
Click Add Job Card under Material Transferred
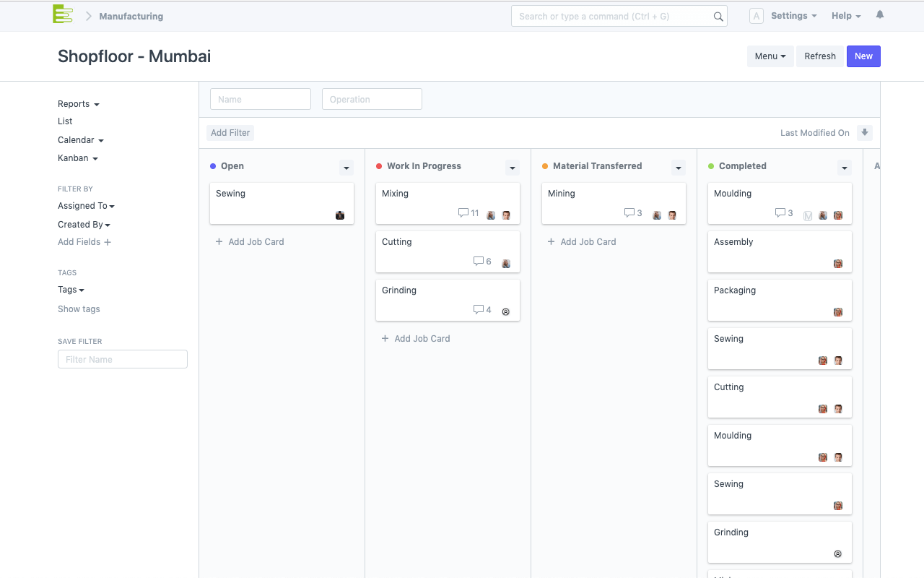[x=581, y=242]
